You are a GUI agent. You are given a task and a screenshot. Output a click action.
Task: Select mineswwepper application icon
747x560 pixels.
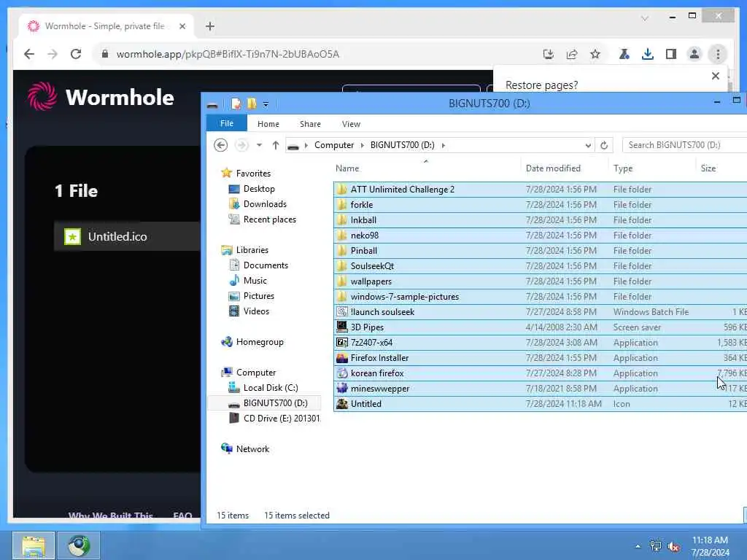341,388
